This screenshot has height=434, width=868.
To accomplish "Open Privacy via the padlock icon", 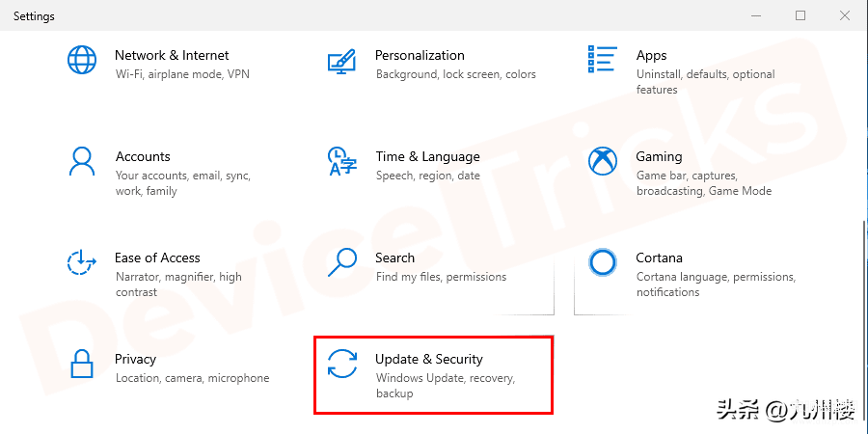I will (81, 364).
